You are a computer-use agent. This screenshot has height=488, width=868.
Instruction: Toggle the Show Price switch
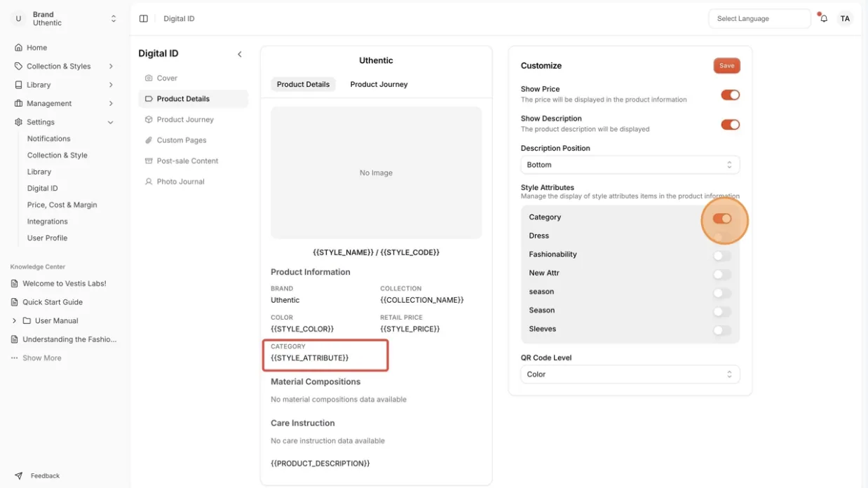[730, 95]
